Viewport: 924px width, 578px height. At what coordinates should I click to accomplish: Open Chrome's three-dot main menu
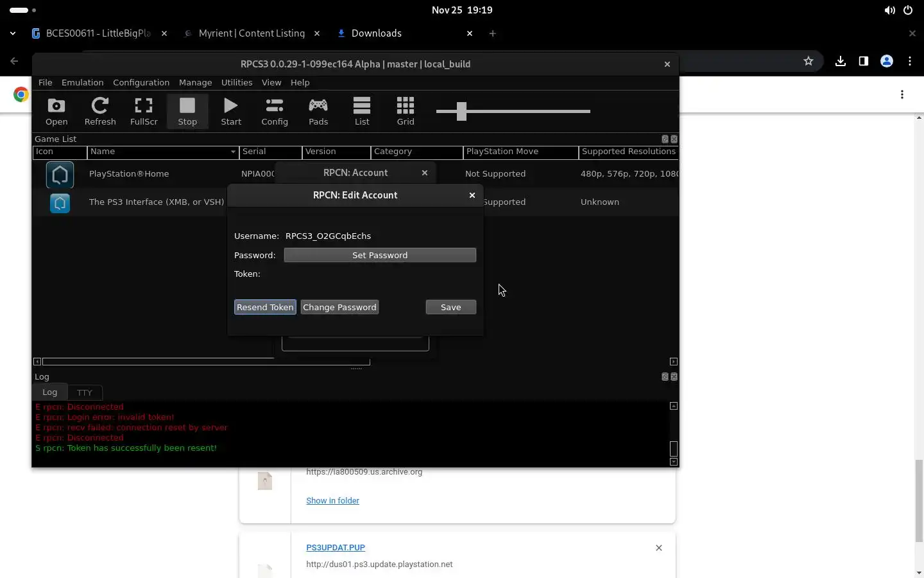(x=910, y=61)
